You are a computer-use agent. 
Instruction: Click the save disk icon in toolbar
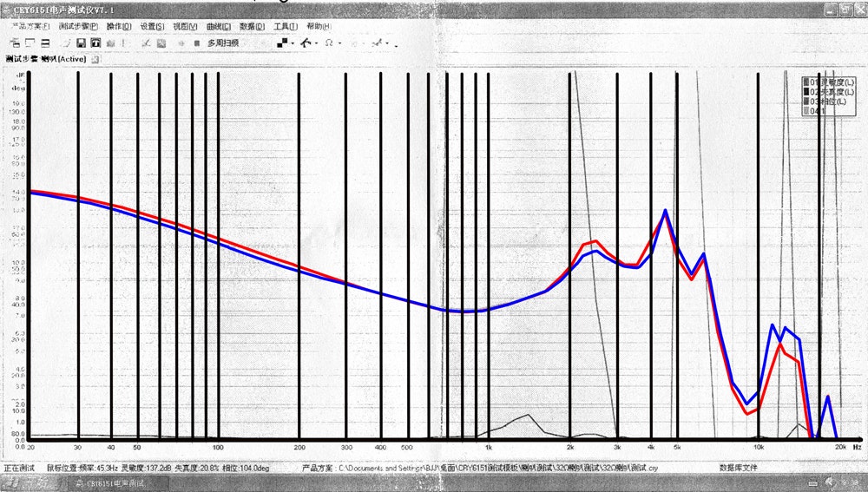click(81, 43)
